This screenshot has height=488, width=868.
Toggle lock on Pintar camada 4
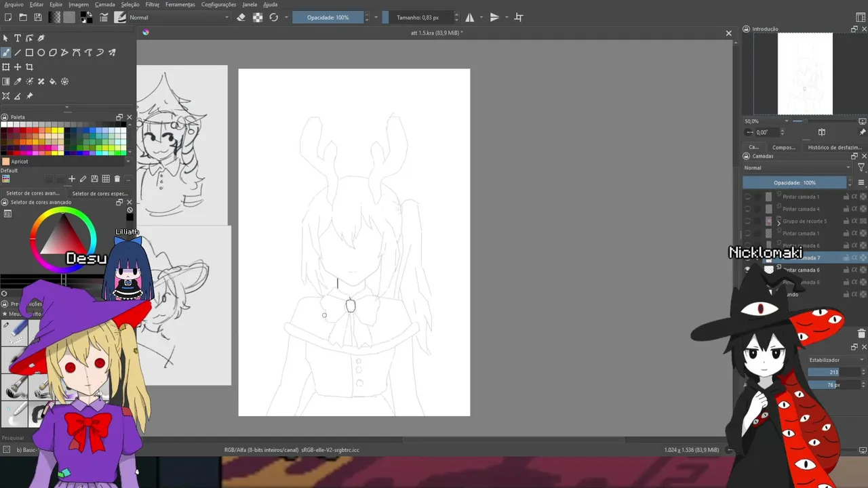click(846, 209)
